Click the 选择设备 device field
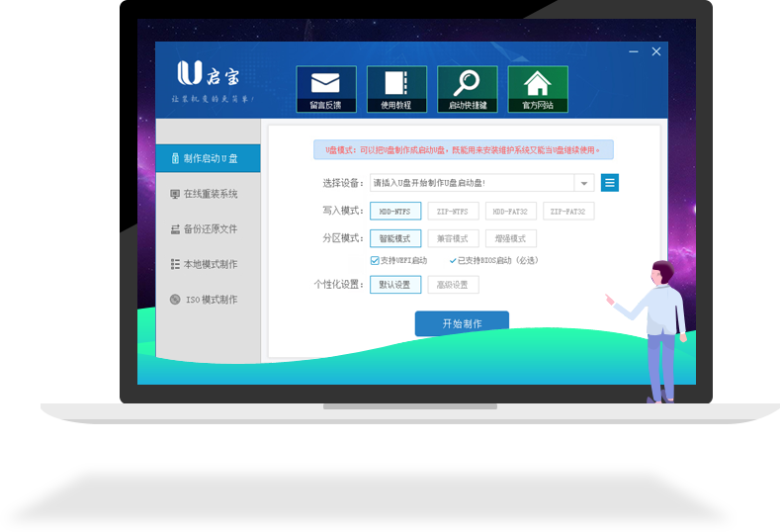The width and height of the screenshot is (780, 532). pos(470,183)
